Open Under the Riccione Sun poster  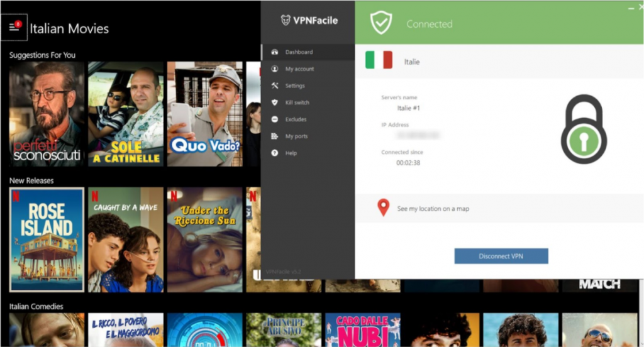[204, 240]
